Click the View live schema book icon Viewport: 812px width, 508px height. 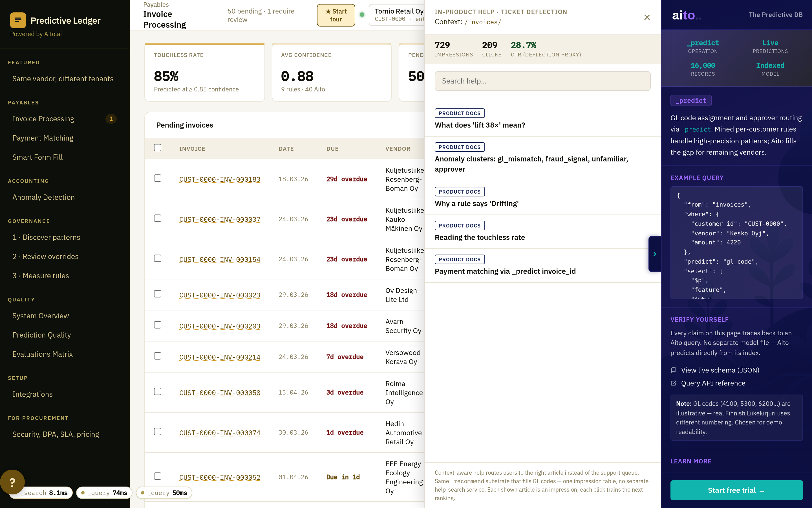point(673,370)
